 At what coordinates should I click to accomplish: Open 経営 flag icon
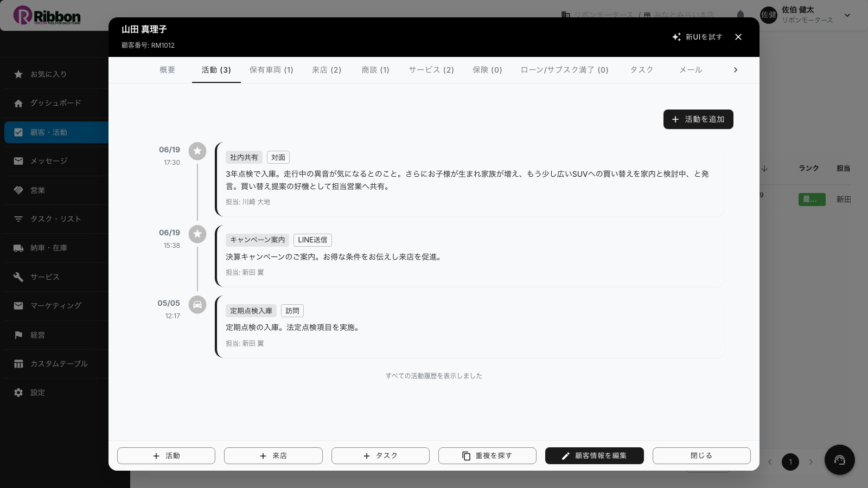click(x=18, y=335)
